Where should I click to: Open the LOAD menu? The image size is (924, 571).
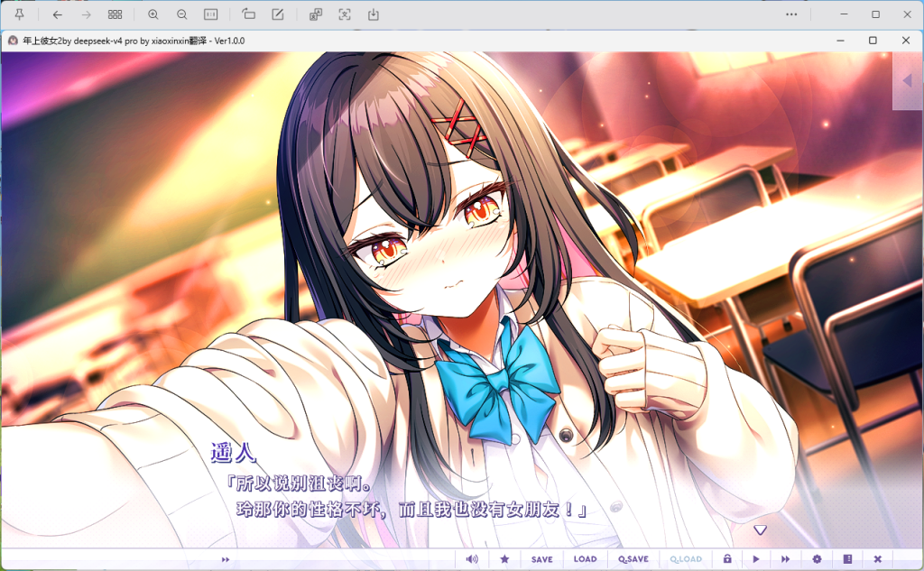tap(585, 559)
